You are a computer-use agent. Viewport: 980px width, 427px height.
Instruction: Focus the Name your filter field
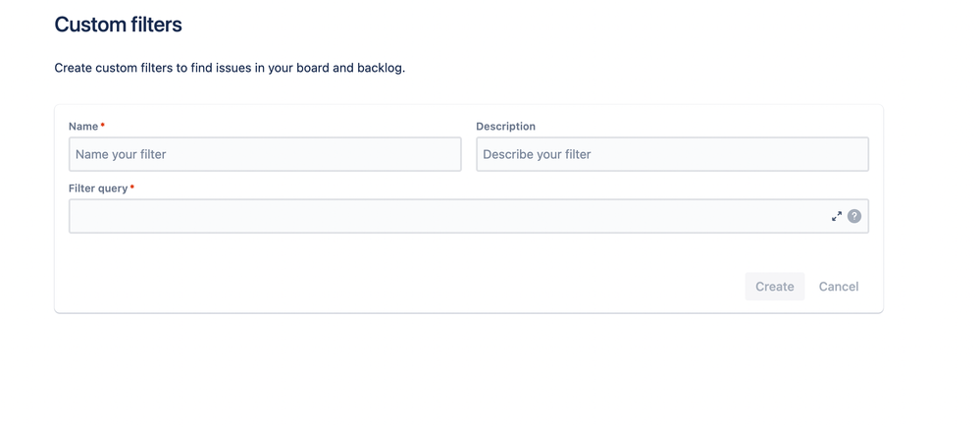[x=265, y=154]
